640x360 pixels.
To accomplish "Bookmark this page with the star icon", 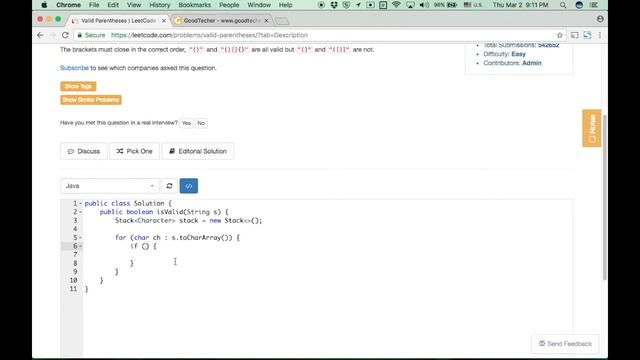I will pos(560,36).
